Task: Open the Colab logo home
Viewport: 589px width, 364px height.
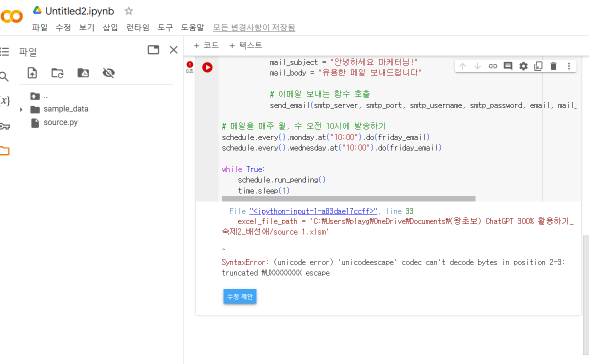Action: coord(11,16)
